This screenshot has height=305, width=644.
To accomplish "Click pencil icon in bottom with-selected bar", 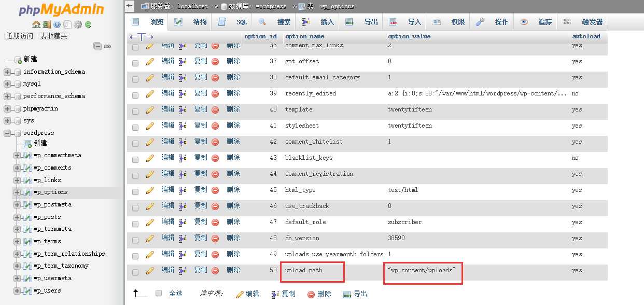I will pos(240,294).
